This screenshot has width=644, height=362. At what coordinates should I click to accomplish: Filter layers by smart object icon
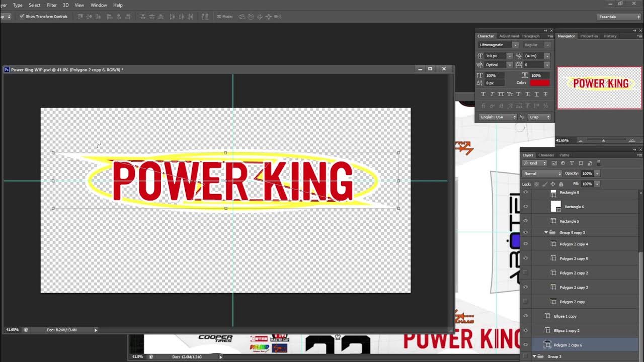(590, 163)
